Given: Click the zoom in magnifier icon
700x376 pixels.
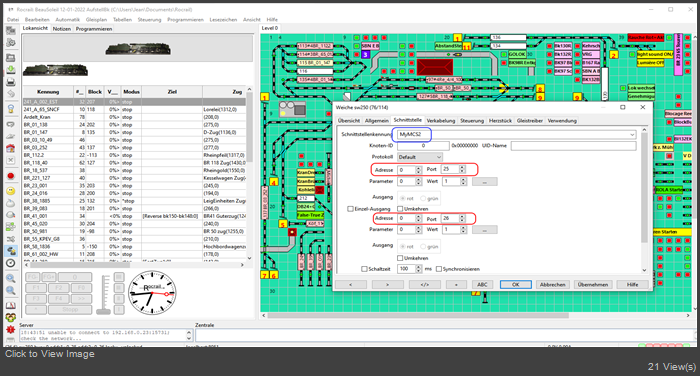Looking at the screenshot, I should [x=11, y=278].
